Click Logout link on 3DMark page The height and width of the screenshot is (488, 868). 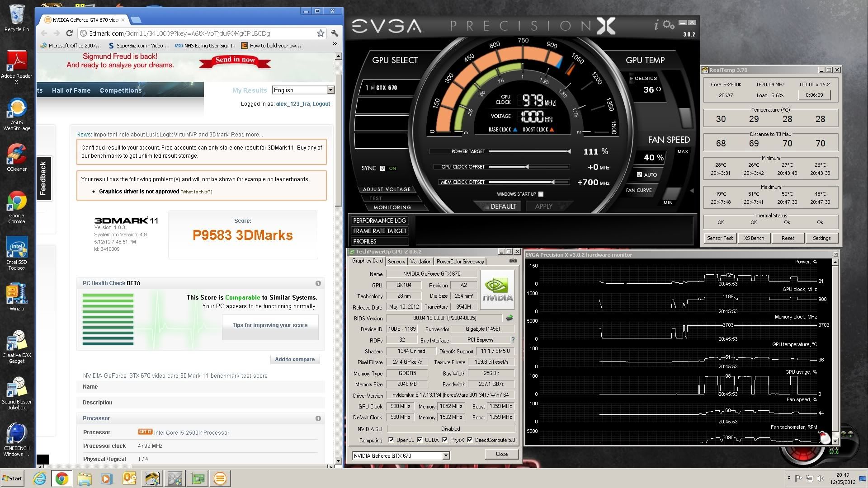321,103
